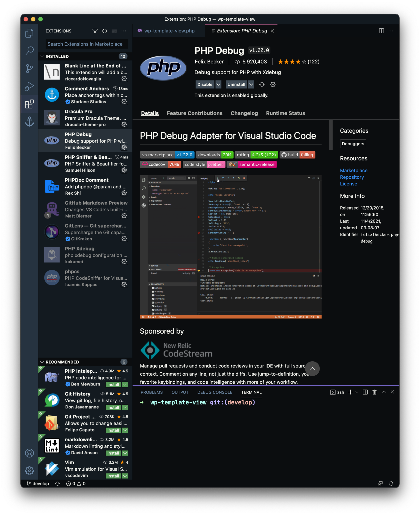Open the Filter Extensions funnel icon
Viewport: 420px width, 515px height.
tap(95, 31)
